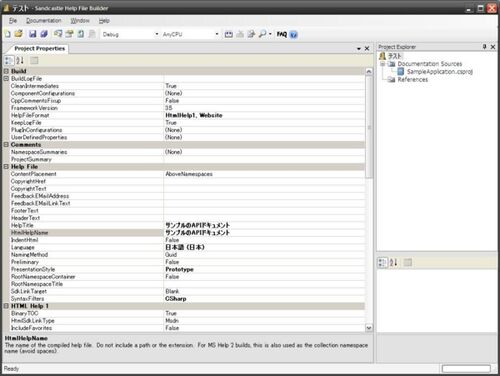This screenshot has height=376, width=500.
Task: Click the NamespaceSummaries (None) value
Action: 174,152
